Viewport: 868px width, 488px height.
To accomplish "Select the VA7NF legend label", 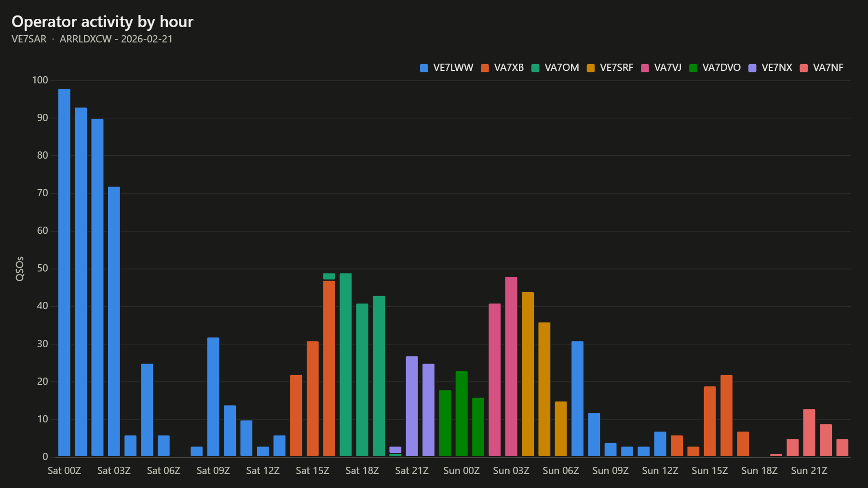I will coord(828,68).
